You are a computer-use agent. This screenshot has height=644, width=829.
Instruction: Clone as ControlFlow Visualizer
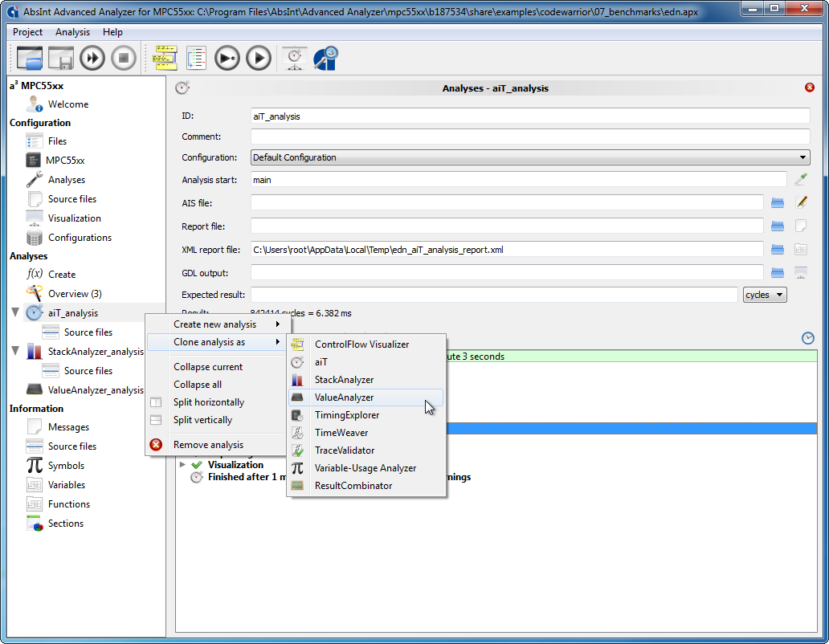(365, 344)
